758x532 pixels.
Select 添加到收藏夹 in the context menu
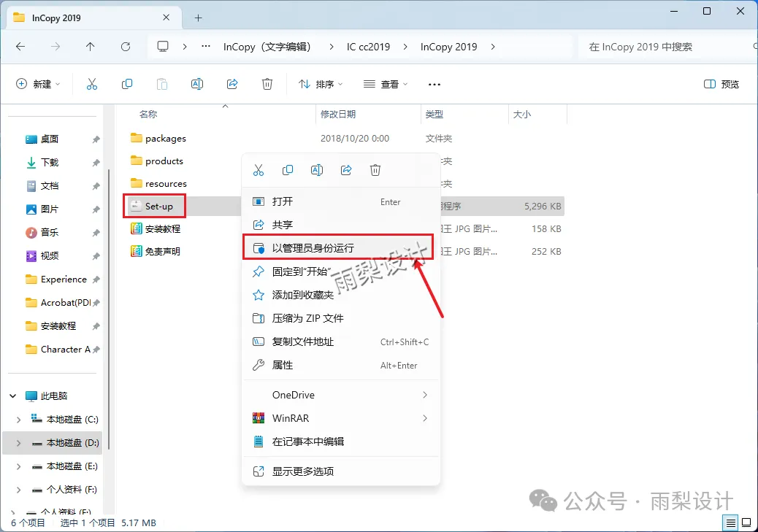[341, 295]
